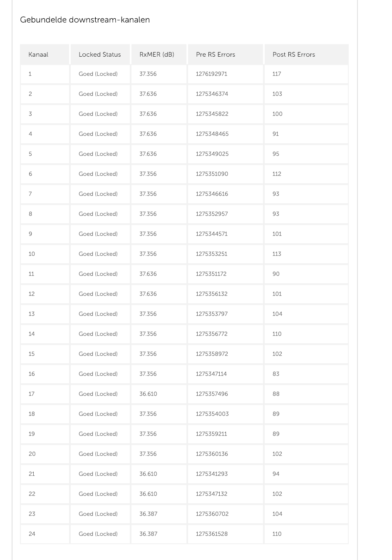Click Locked Status cell of channel 12
This screenshot has width=392, height=560.
[x=98, y=294]
